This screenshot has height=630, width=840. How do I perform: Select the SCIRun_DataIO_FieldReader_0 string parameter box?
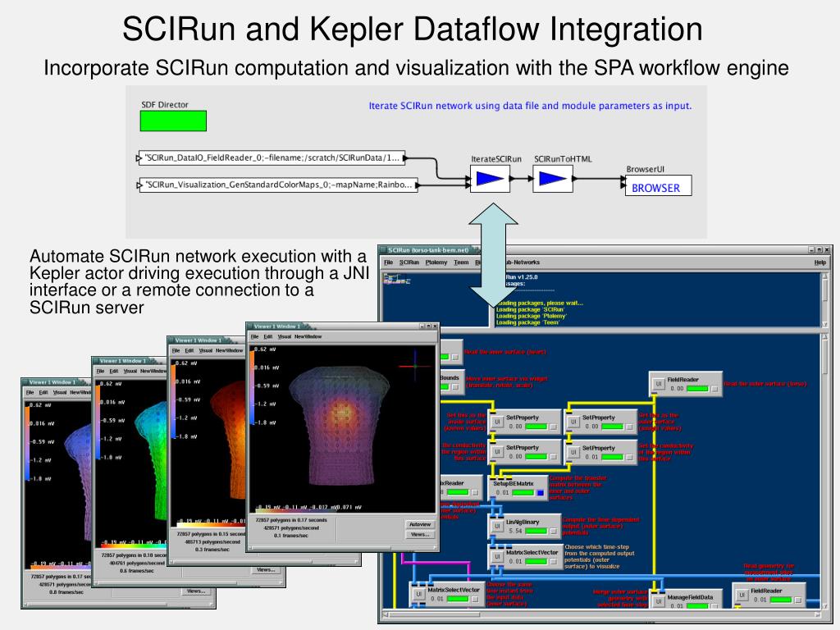(272, 158)
